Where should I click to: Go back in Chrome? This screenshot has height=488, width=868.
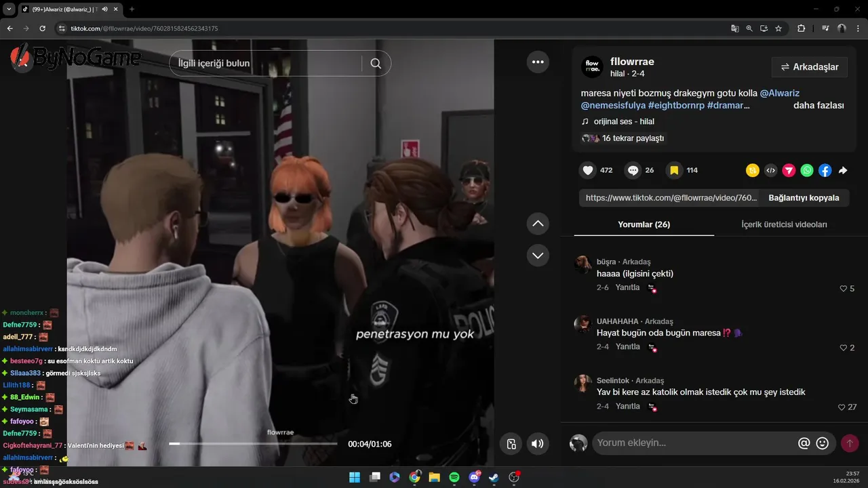[9, 28]
